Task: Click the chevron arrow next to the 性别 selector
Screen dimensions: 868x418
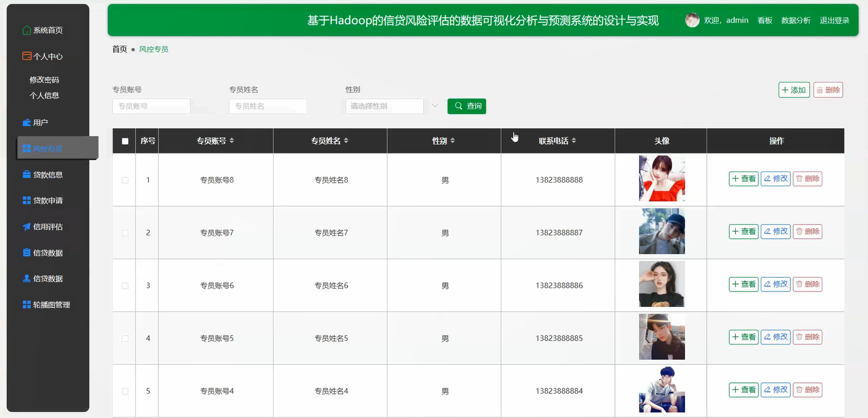Action: (x=435, y=106)
